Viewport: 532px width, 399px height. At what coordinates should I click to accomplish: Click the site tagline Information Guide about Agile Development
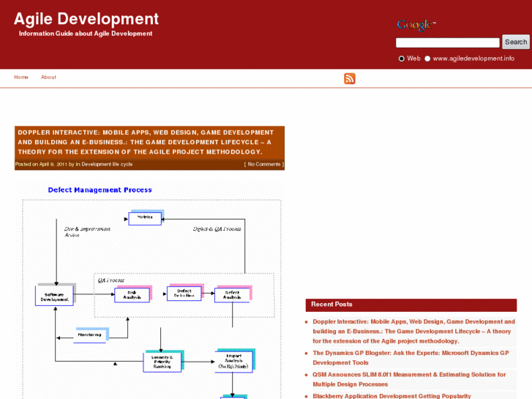[x=86, y=34]
